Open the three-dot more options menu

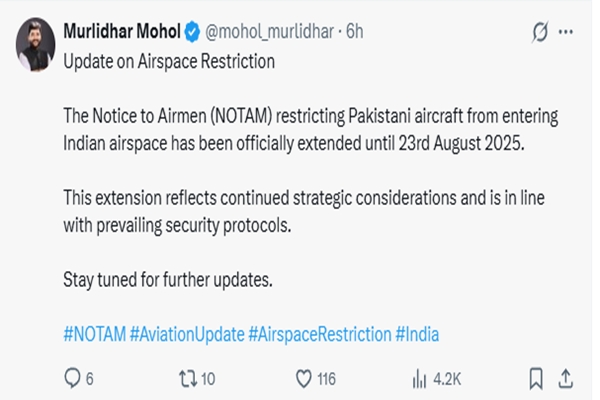point(567,32)
